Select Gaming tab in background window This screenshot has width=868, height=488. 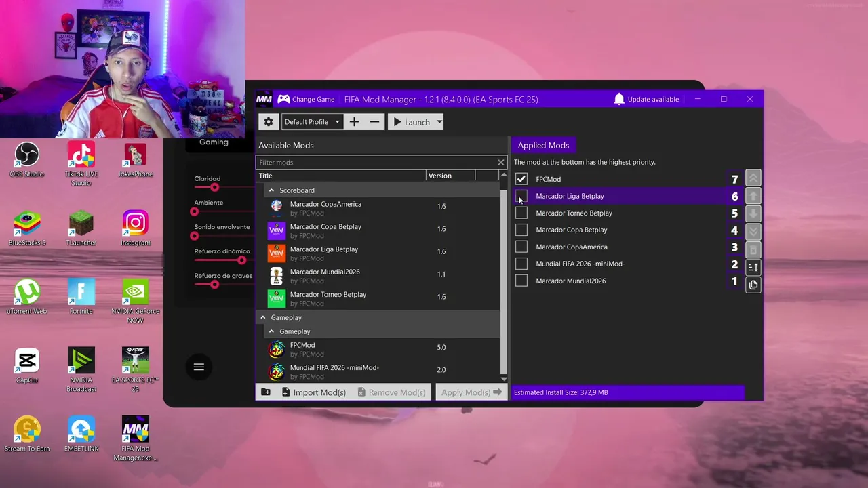pyautogui.click(x=214, y=142)
